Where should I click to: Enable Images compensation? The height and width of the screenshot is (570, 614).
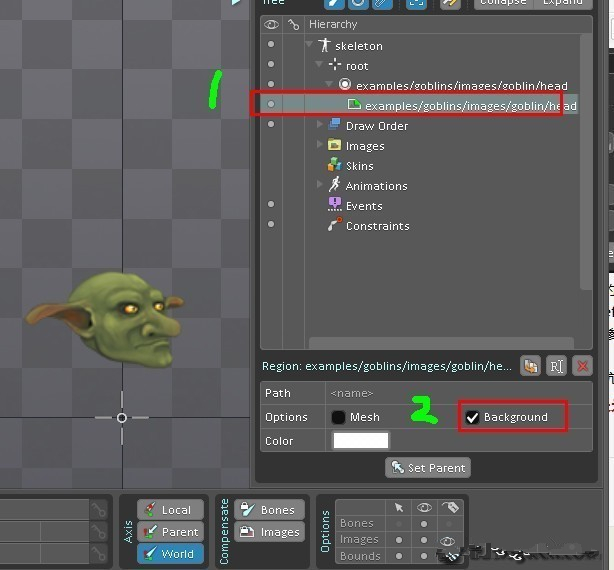click(269, 532)
